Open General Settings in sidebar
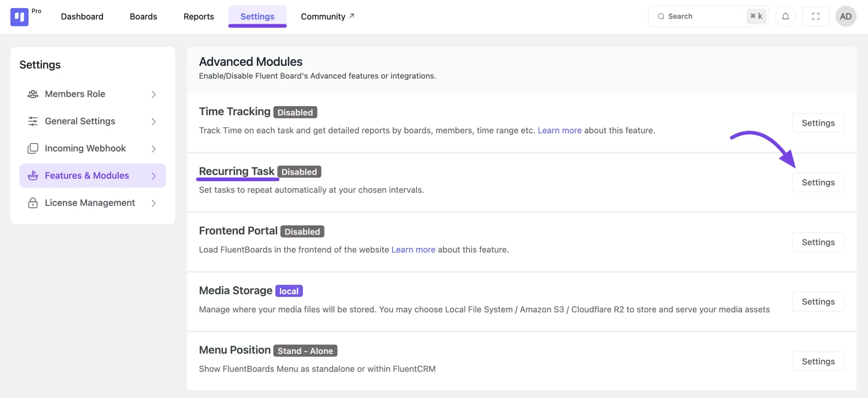868x398 pixels. (x=93, y=121)
